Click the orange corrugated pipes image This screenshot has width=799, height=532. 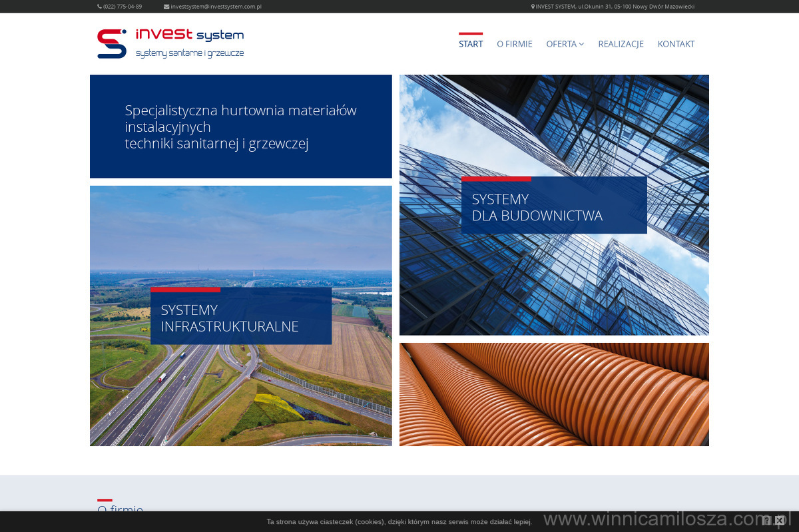pyautogui.click(x=554, y=394)
